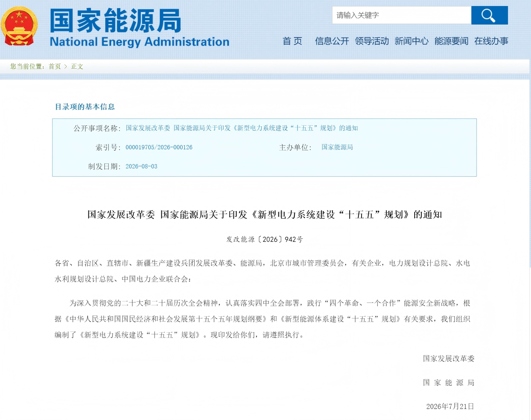Open the 新闻中心 navigation item
The width and height of the screenshot is (531, 420).
pyautogui.click(x=411, y=41)
